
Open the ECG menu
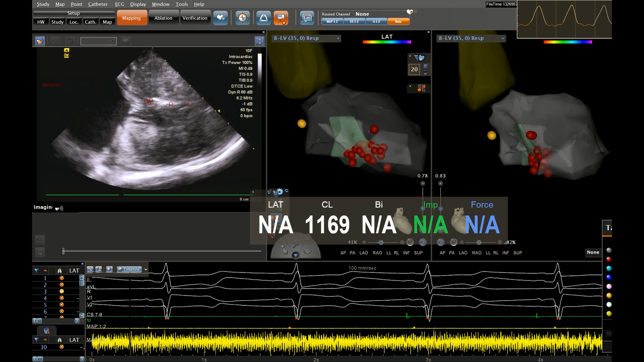coord(119,4)
